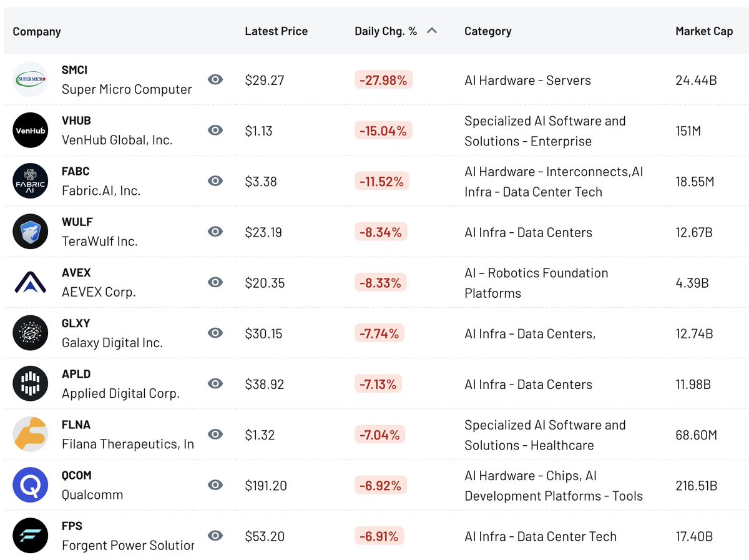This screenshot has height=560, width=749.
Task: Sort the table by Category header
Action: [487, 31]
